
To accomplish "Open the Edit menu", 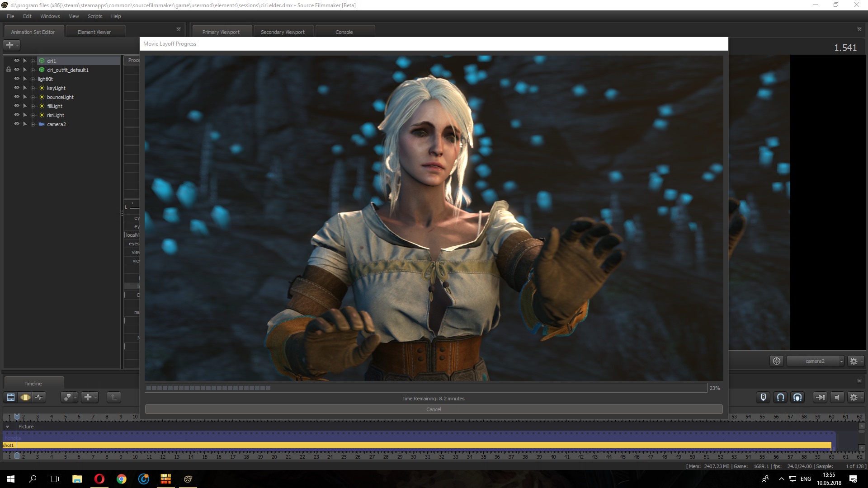I will pyautogui.click(x=27, y=16).
